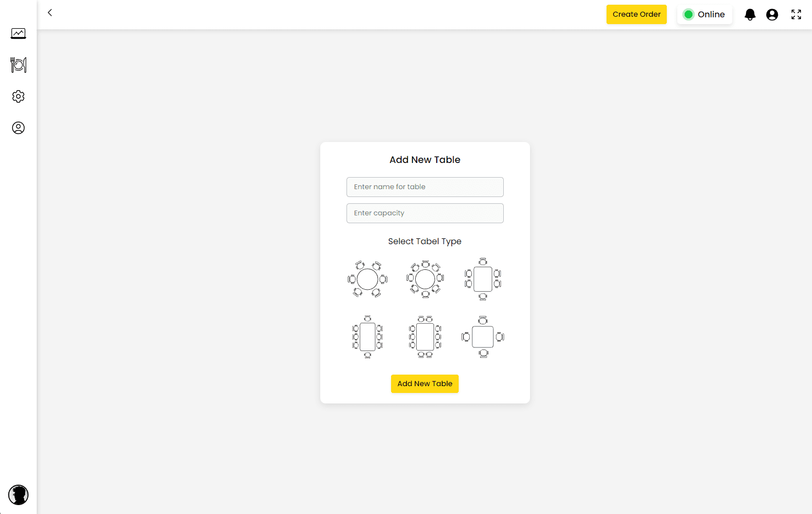Open account menu from top-right avatar icon
The height and width of the screenshot is (514, 812).
(772, 15)
